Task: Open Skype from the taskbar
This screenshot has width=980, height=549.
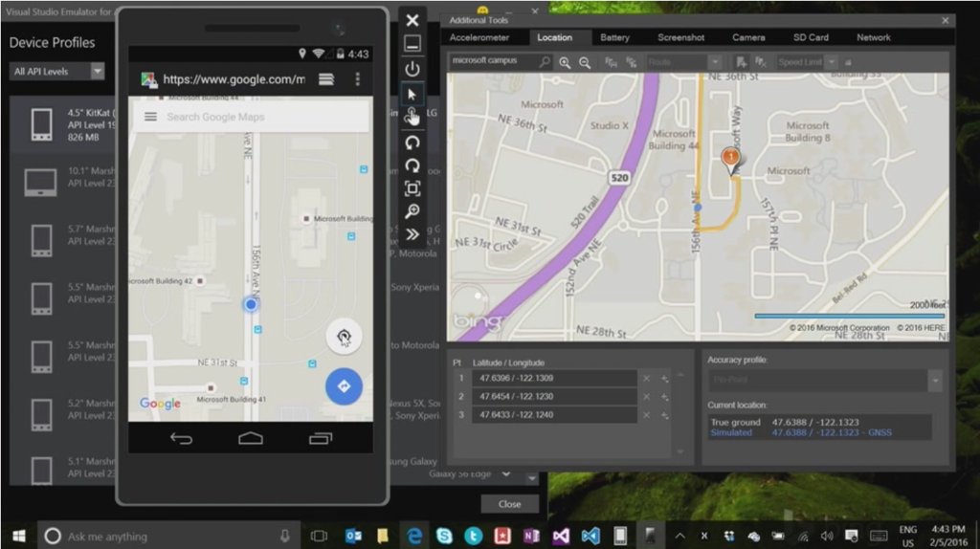Action: coord(444,536)
